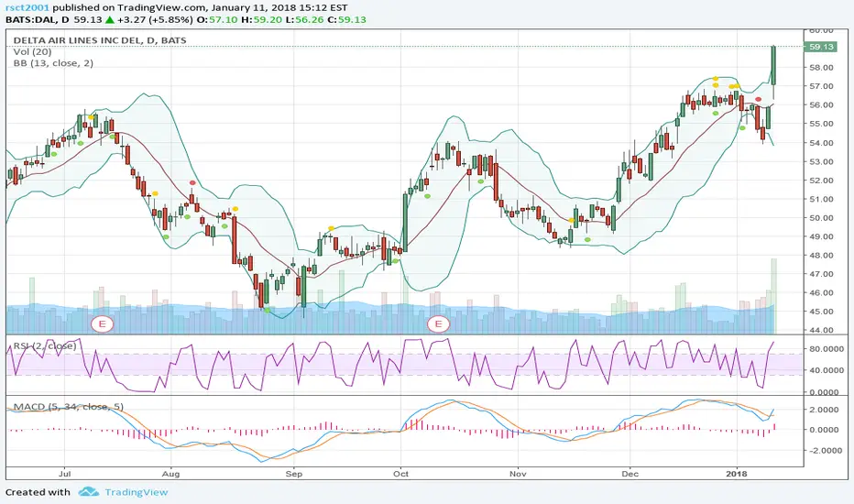Click the H:59.20 high value

tap(259, 19)
